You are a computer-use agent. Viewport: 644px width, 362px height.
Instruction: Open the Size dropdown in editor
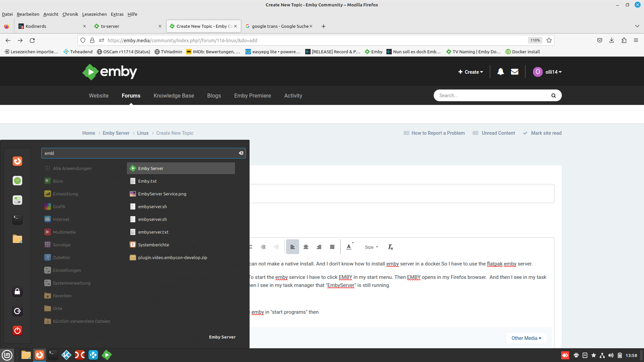[x=371, y=247]
